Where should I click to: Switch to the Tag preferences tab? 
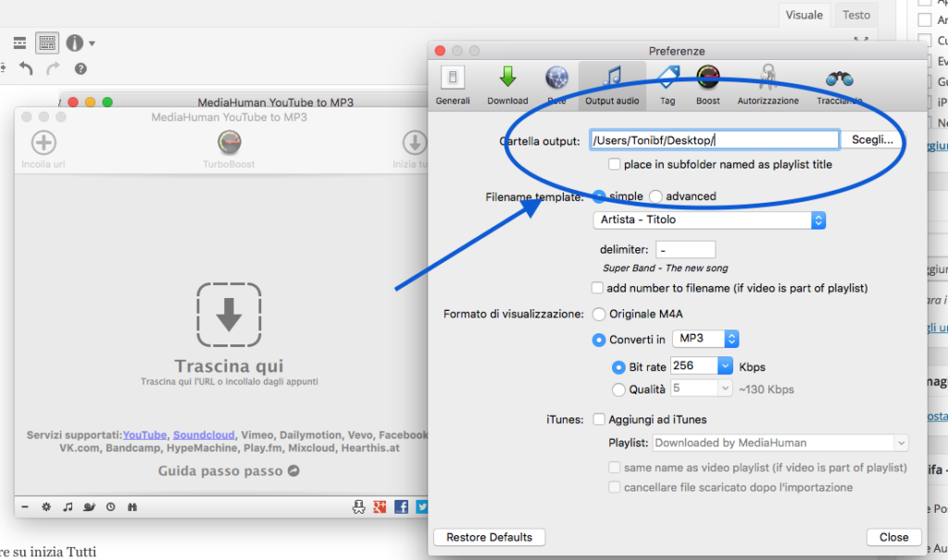[667, 85]
